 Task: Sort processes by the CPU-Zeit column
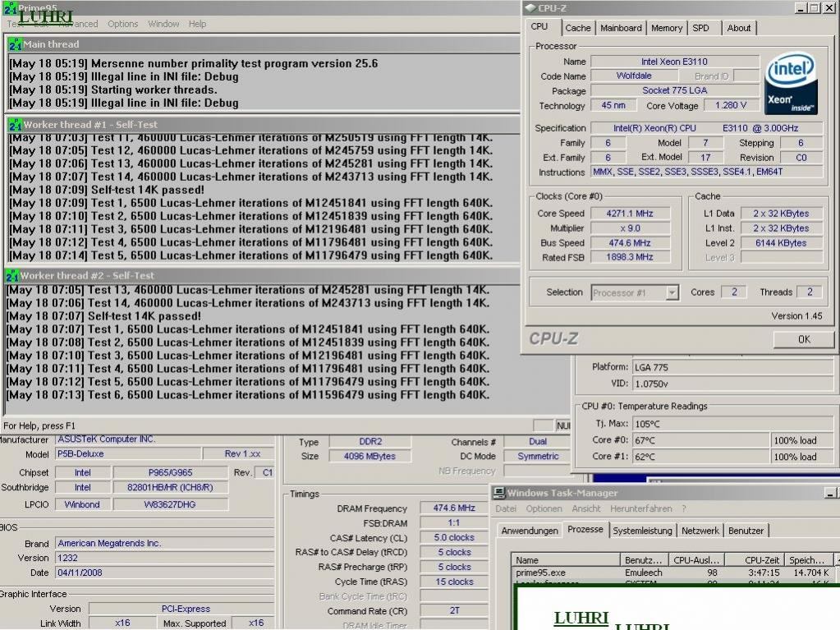coord(755,560)
